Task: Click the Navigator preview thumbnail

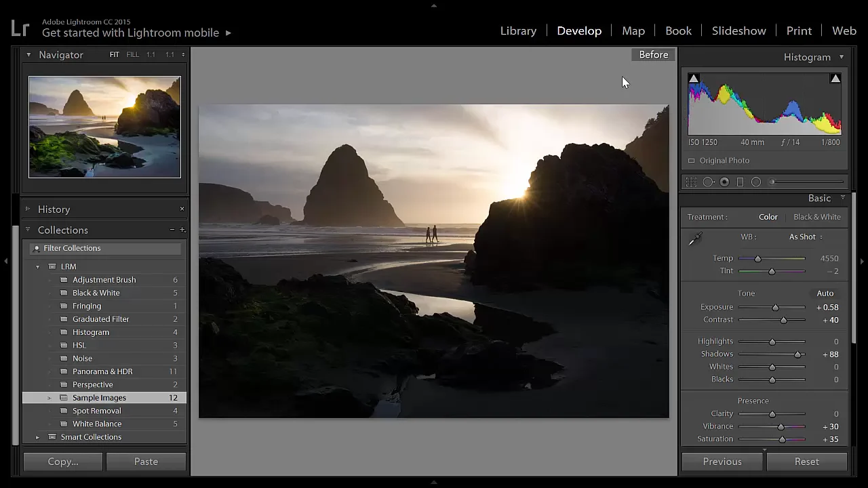Action: pos(104,127)
